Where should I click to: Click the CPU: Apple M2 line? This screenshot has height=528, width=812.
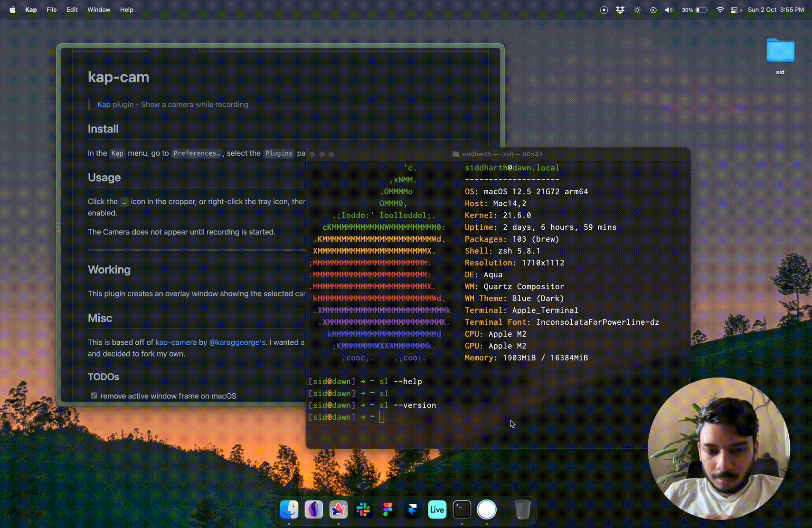point(495,334)
